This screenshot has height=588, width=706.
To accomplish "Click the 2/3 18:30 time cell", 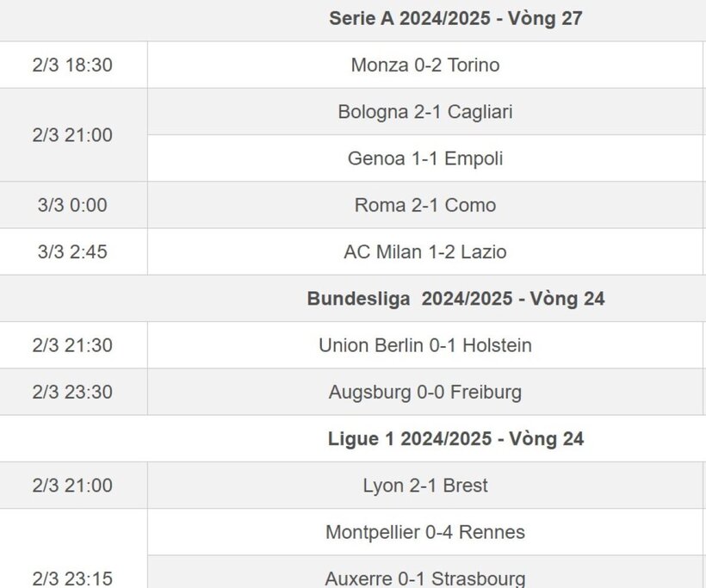I will (x=72, y=65).
